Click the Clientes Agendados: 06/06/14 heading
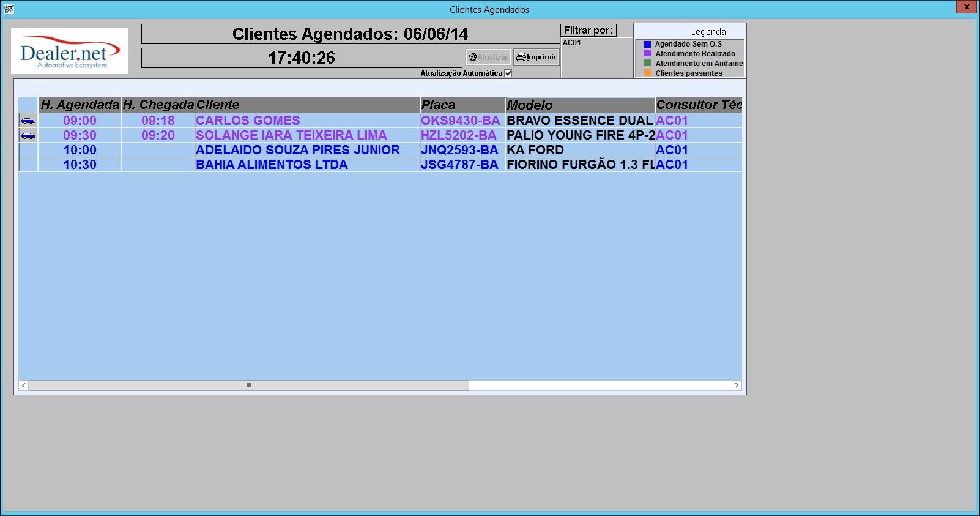Viewport: 980px width, 516px height. (351, 34)
